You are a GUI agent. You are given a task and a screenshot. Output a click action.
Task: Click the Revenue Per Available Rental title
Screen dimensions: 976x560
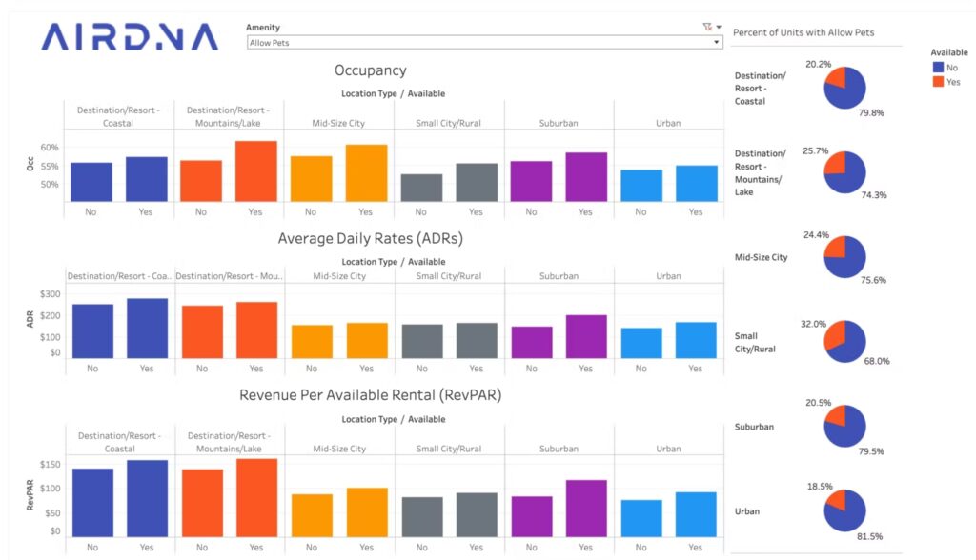tap(371, 395)
